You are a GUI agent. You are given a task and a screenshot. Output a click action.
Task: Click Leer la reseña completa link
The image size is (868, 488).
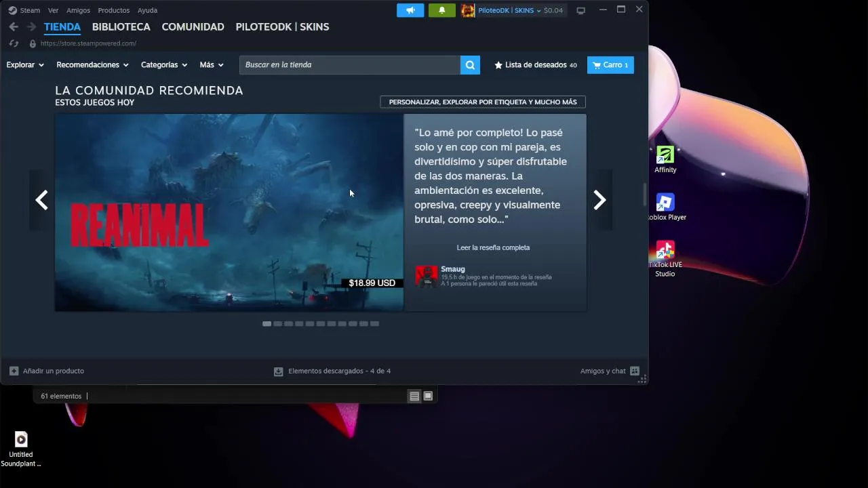pos(493,247)
